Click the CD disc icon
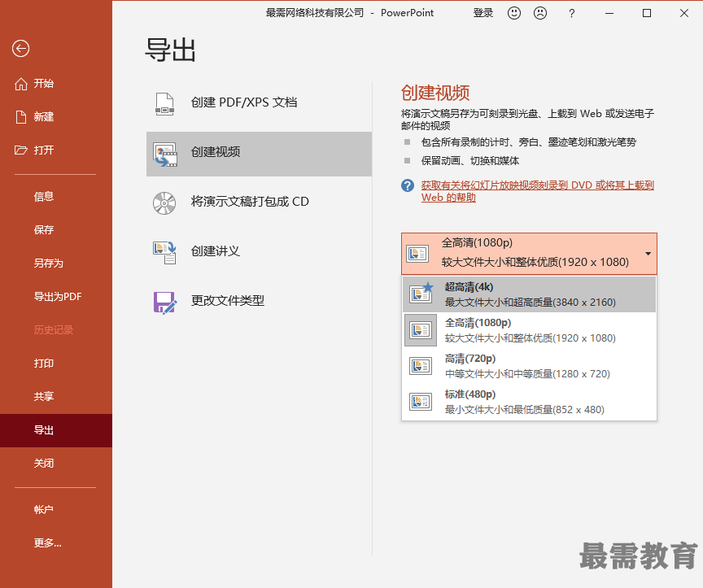This screenshot has width=703, height=588. (x=164, y=203)
